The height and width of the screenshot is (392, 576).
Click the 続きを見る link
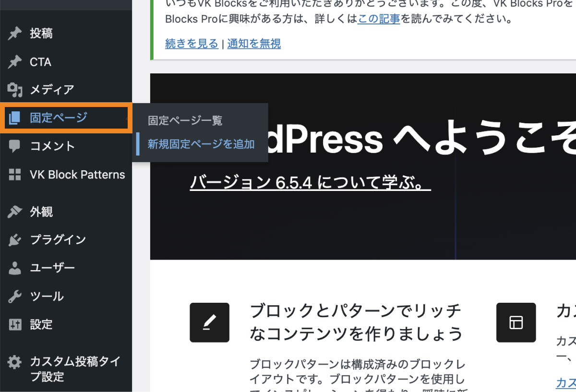click(192, 43)
